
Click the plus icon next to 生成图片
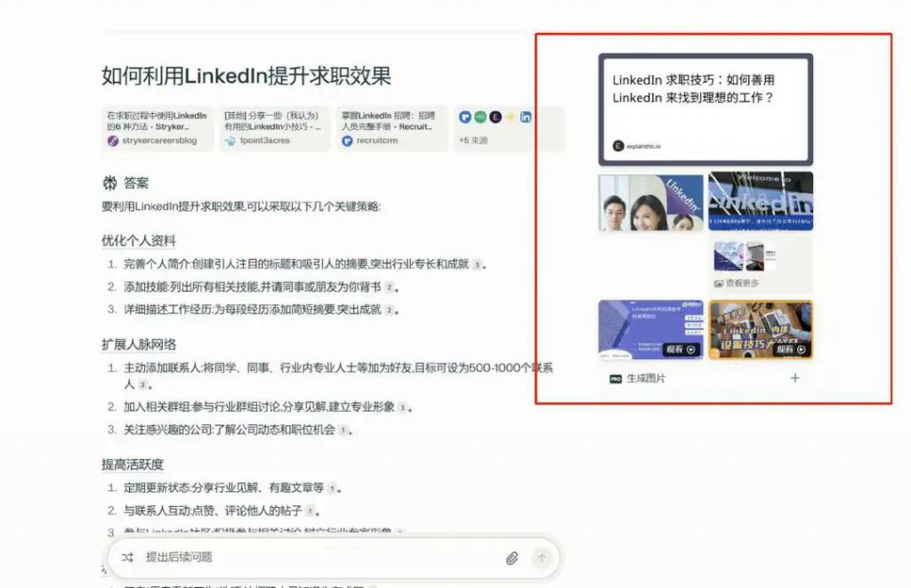click(794, 378)
